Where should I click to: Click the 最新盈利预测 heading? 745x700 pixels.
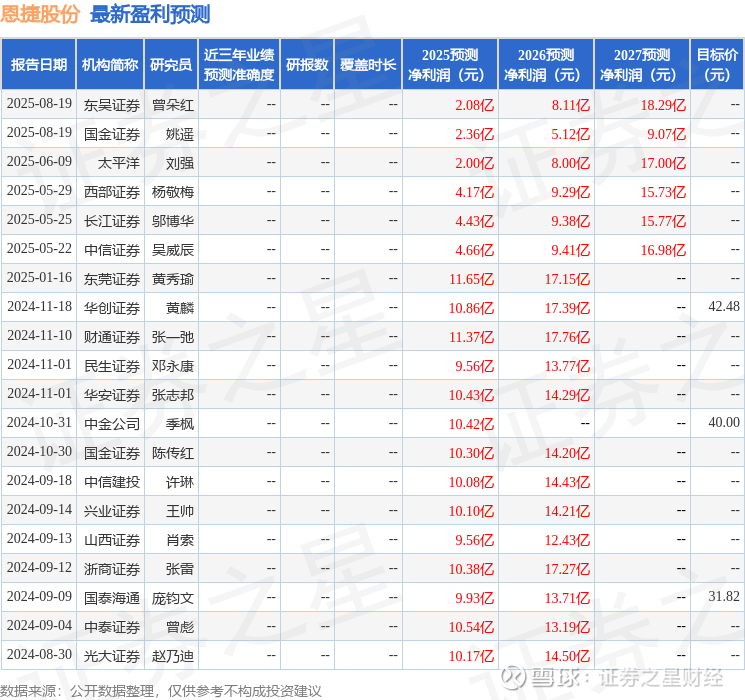pos(150,14)
